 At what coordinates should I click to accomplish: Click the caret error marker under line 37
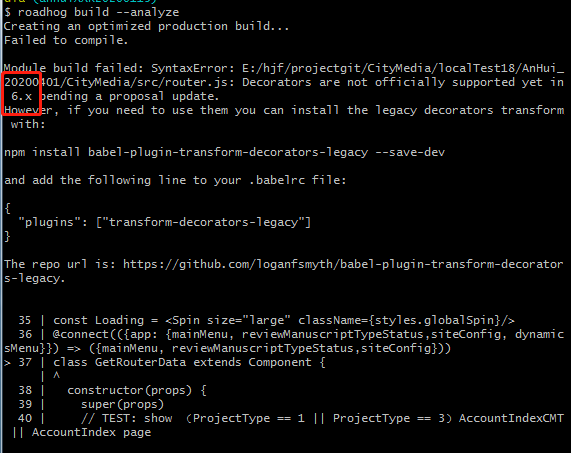[56, 375]
